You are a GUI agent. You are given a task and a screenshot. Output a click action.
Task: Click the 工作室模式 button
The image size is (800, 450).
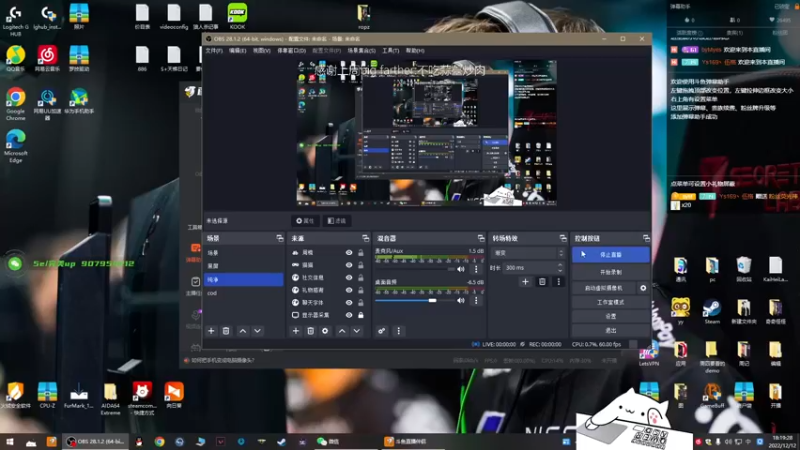click(x=611, y=303)
